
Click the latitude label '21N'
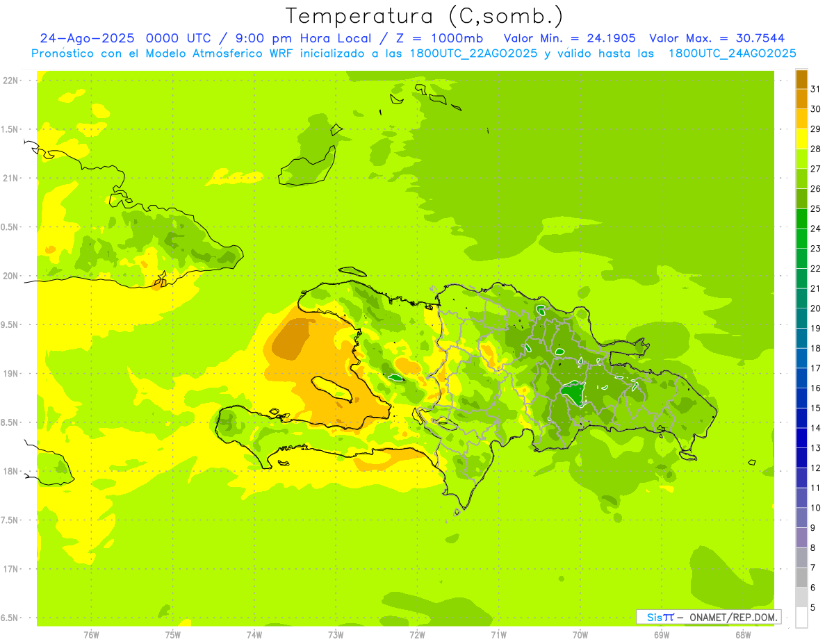[x=10, y=179]
